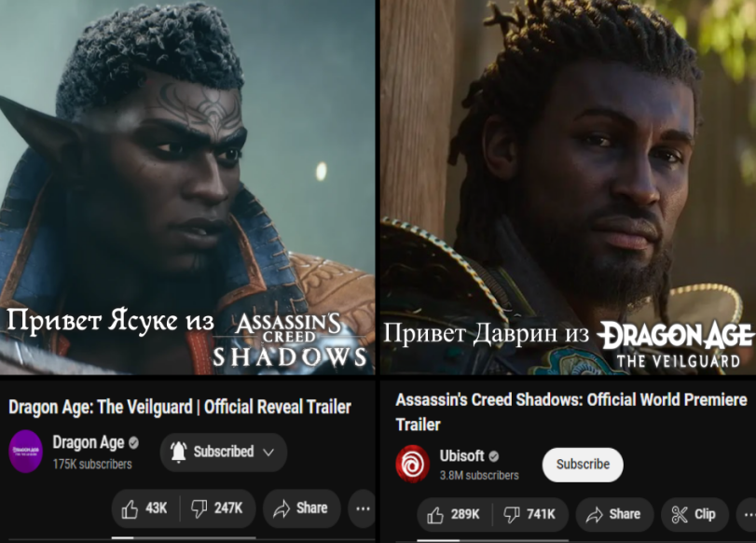
Task: Subscribe to the Ubisoft channel
Action: pyautogui.click(x=583, y=465)
